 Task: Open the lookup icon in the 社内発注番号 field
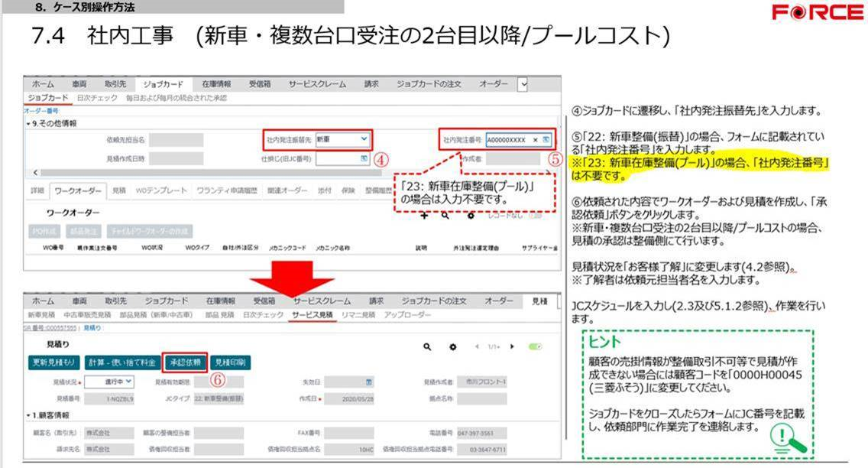pyautogui.click(x=546, y=140)
